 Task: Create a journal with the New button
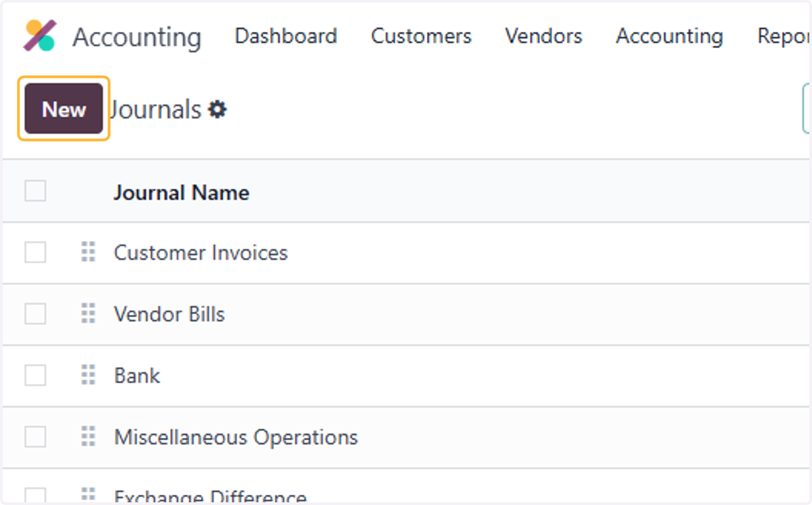64,108
